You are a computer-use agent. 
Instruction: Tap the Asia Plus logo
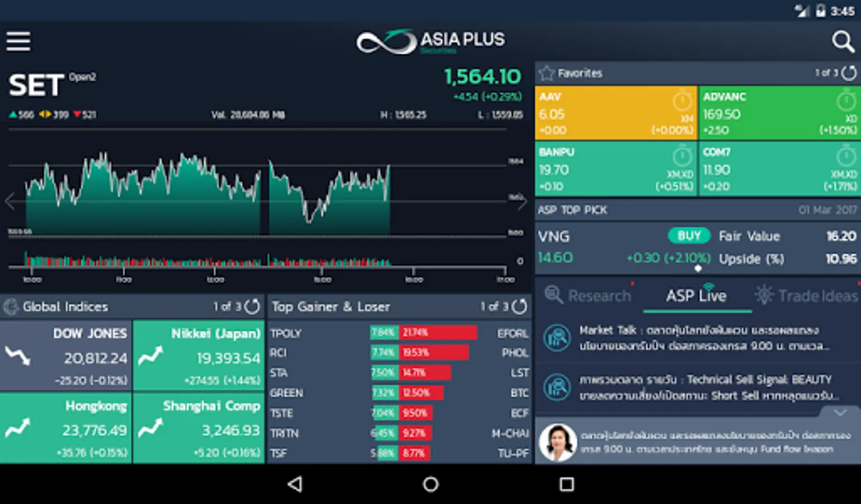[430, 41]
